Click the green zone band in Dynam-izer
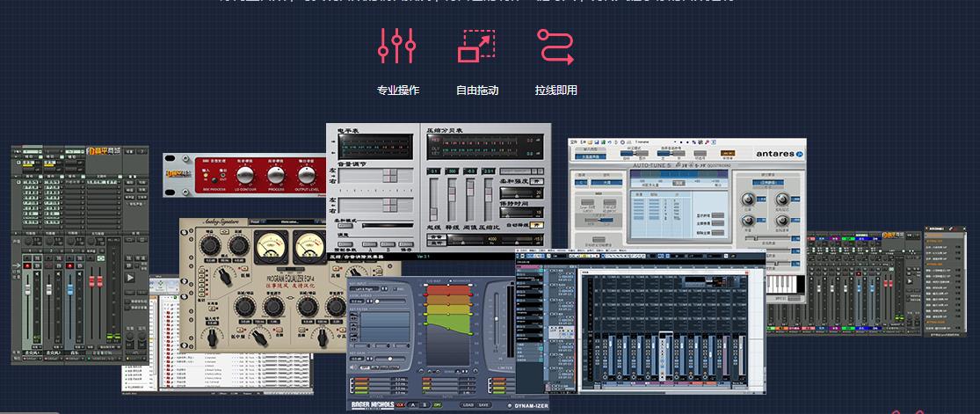This screenshot has width=980, height=414. click(x=446, y=320)
